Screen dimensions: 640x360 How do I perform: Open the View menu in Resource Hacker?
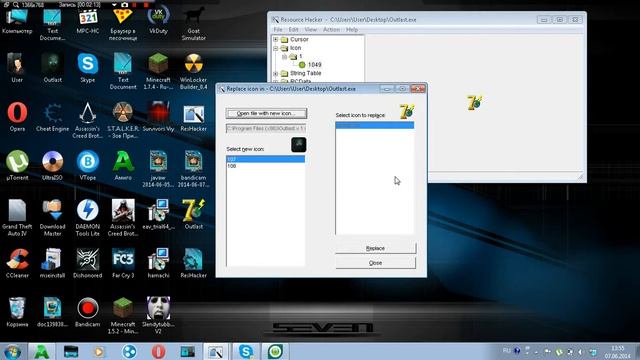311,29
